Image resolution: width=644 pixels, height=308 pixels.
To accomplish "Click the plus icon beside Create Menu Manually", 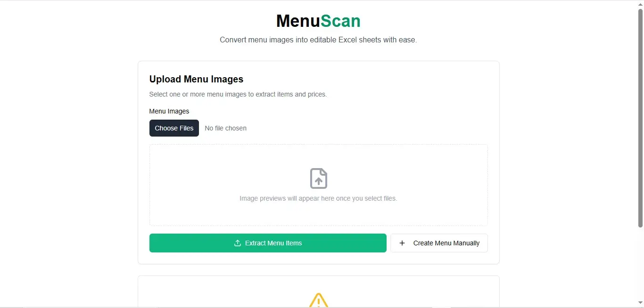I will (x=402, y=243).
